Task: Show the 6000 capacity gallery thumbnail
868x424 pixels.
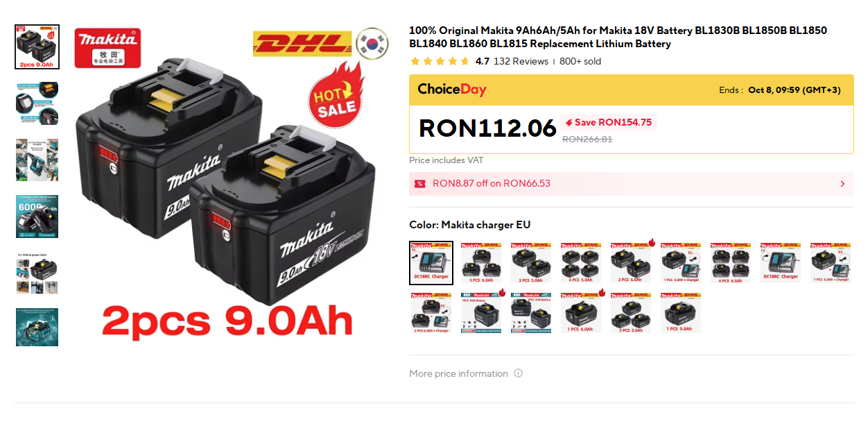Action: 37,217
